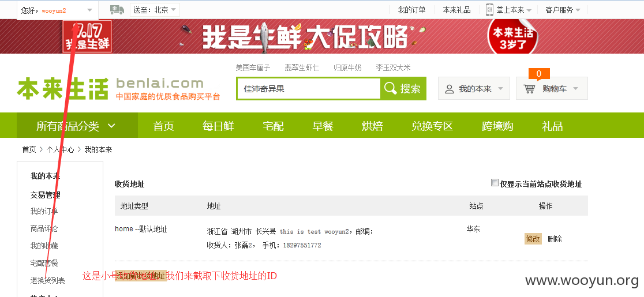The width and height of the screenshot is (644, 297).
Task: Open 退换货列表 in the sidebar
Action: click(48, 281)
